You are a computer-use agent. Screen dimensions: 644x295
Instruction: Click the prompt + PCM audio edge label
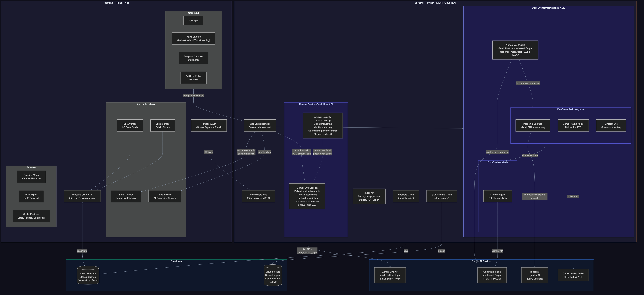193,95
